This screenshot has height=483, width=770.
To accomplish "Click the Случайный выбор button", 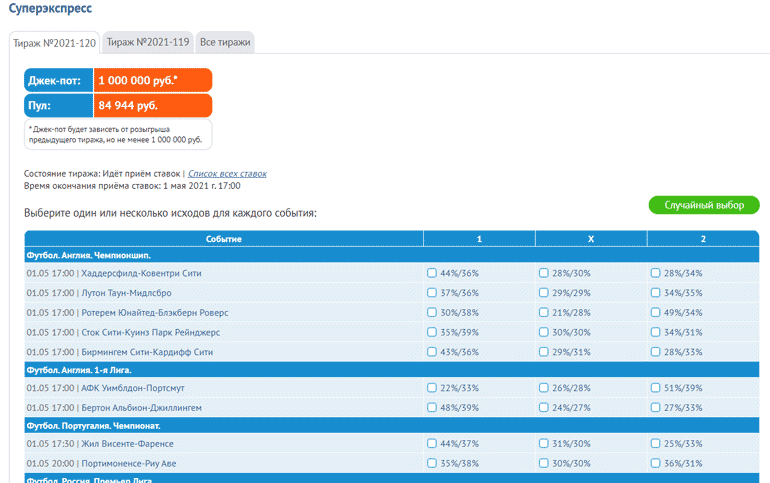I will point(703,205).
